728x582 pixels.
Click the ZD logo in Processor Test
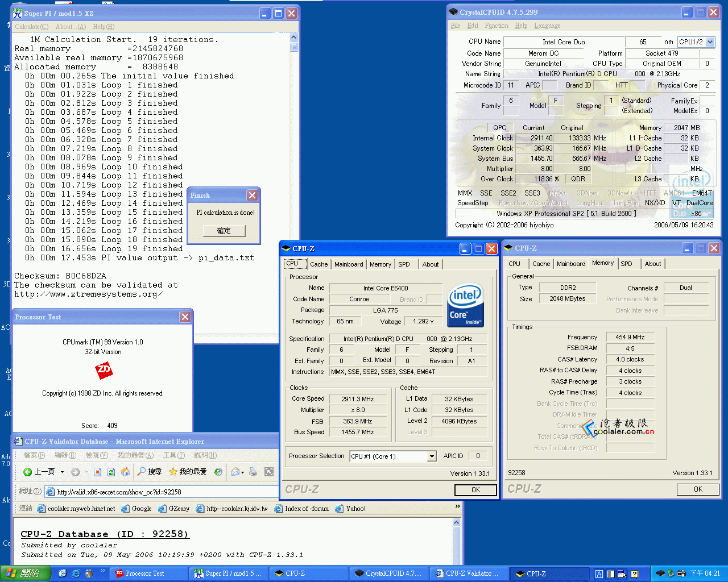pyautogui.click(x=104, y=371)
